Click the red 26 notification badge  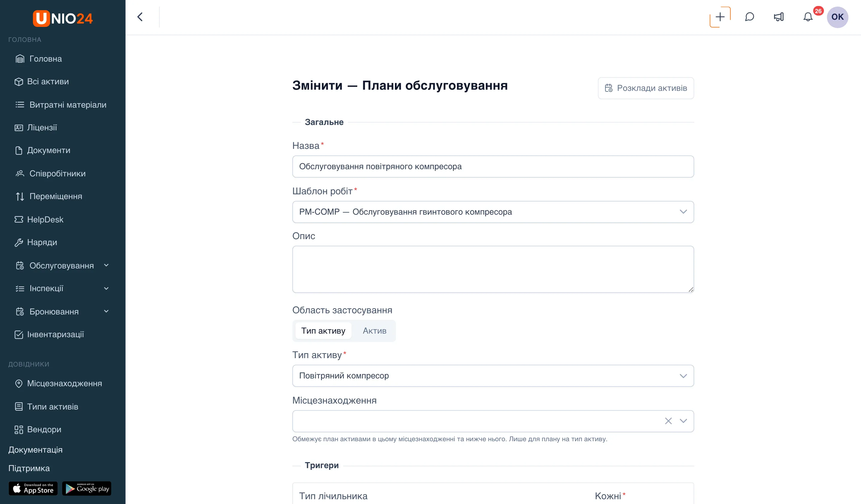click(818, 11)
